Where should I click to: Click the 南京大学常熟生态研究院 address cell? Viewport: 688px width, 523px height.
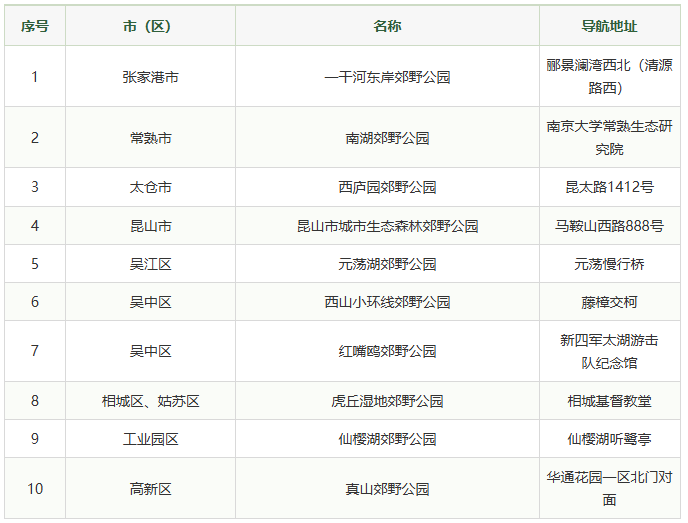[609, 138]
